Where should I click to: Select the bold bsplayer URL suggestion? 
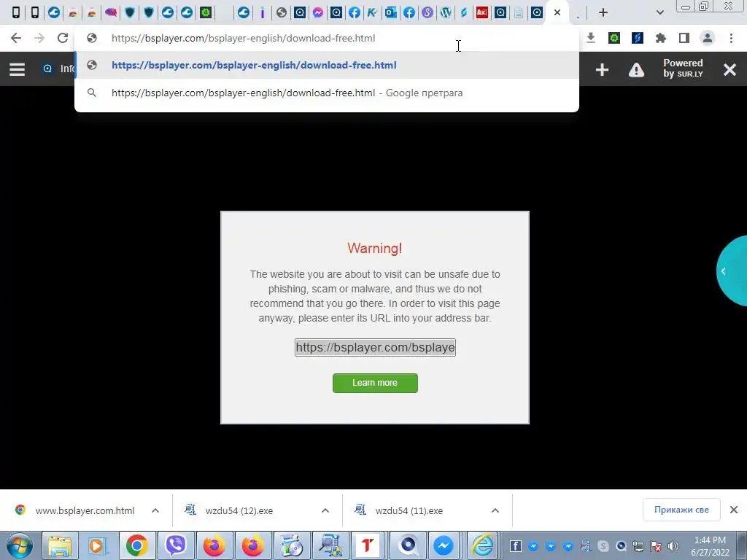click(327, 65)
